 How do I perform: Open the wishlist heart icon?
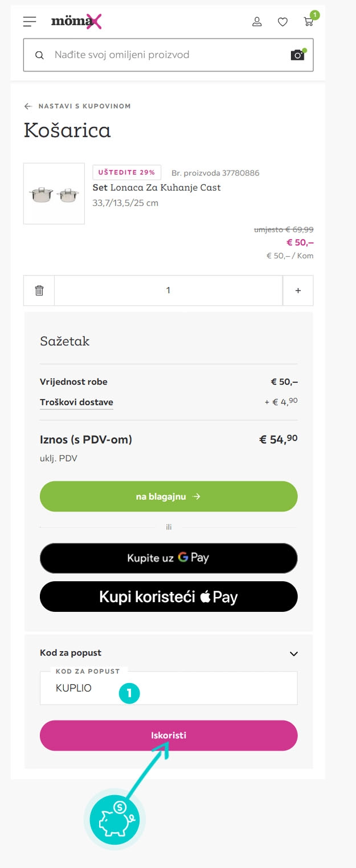[283, 21]
